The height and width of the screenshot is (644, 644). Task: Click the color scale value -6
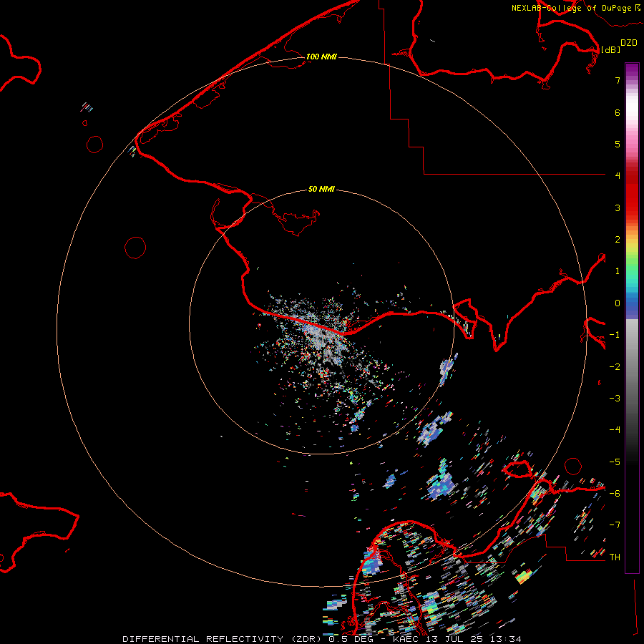(615, 494)
